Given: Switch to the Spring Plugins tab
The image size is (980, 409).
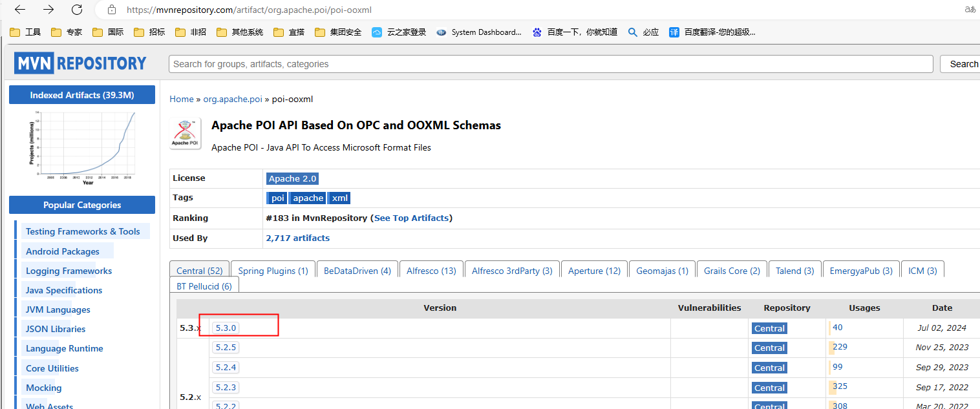Looking at the screenshot, I should [x=272, y=270].
